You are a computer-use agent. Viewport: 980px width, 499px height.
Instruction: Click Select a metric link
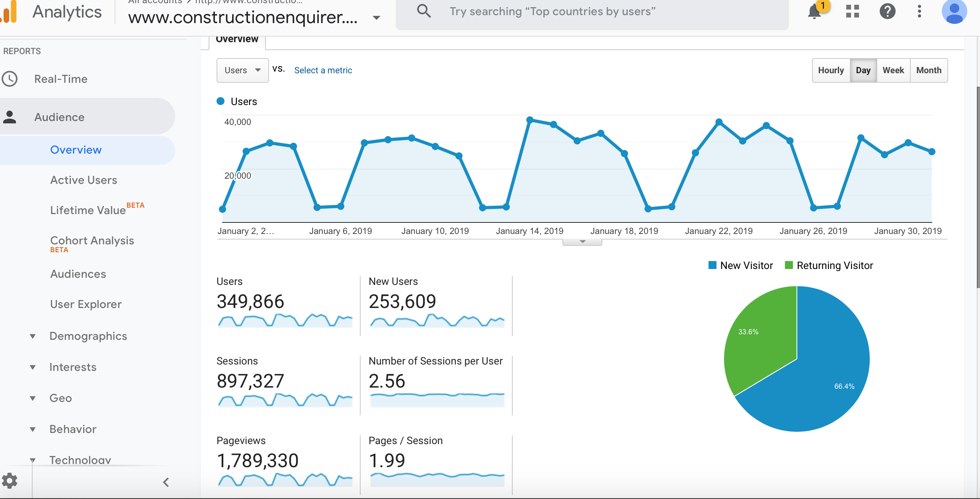[323, 70]
